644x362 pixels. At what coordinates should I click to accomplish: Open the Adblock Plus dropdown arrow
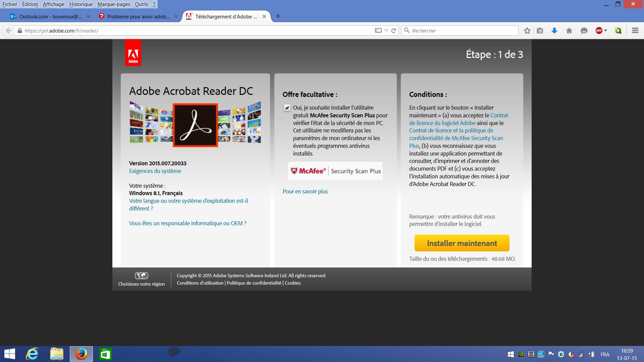point(606,31)
